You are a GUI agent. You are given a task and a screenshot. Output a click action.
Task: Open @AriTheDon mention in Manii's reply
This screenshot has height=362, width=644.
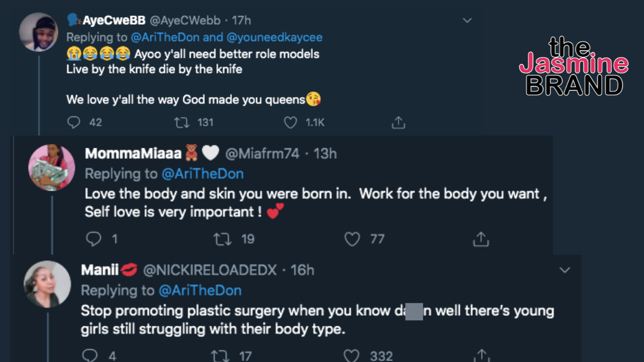tap(200, 290)
